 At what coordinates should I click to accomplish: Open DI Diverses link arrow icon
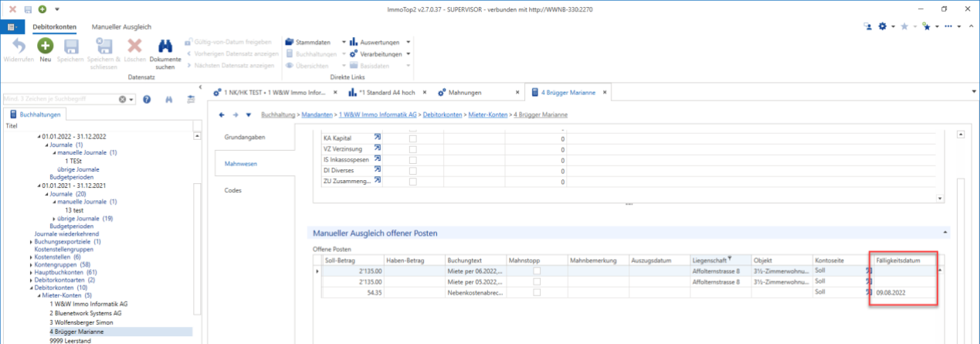378,169
